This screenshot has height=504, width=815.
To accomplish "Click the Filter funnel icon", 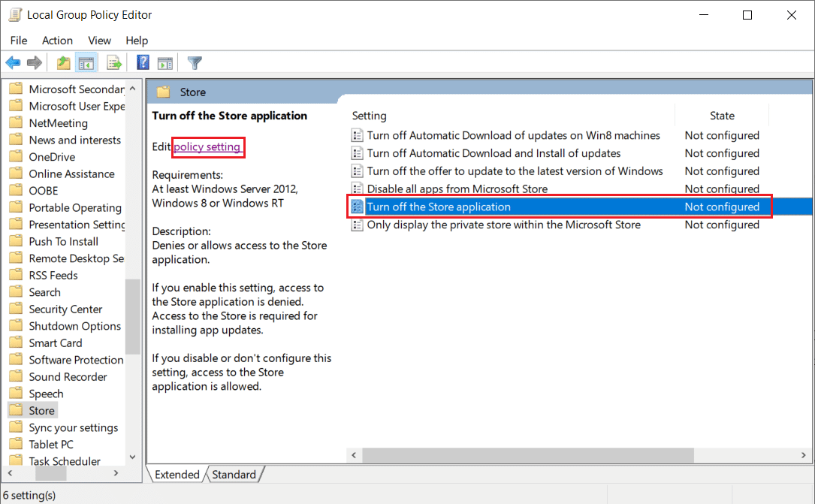I will click(x=195, y=63).
